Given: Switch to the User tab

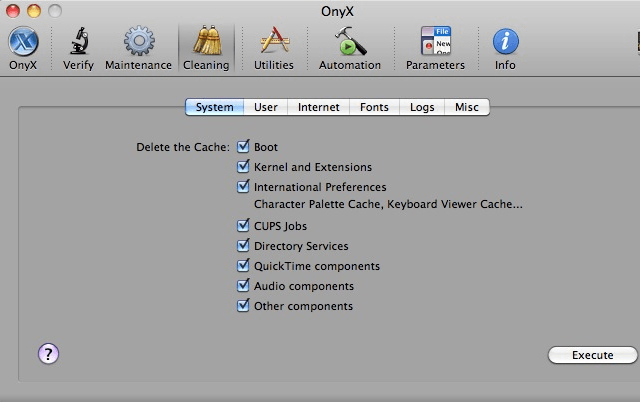Looking at the screenshot, I should coord(266,107).
